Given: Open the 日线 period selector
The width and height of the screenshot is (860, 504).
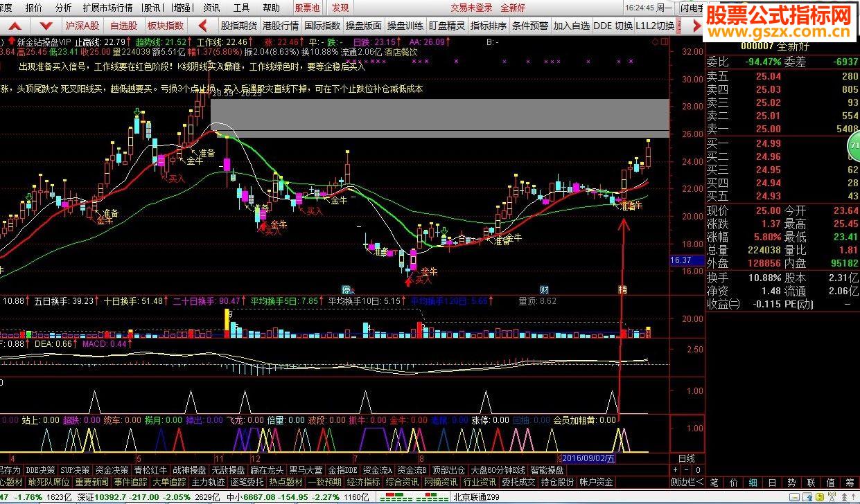Looking at the screenshot, I should [687, 458].
